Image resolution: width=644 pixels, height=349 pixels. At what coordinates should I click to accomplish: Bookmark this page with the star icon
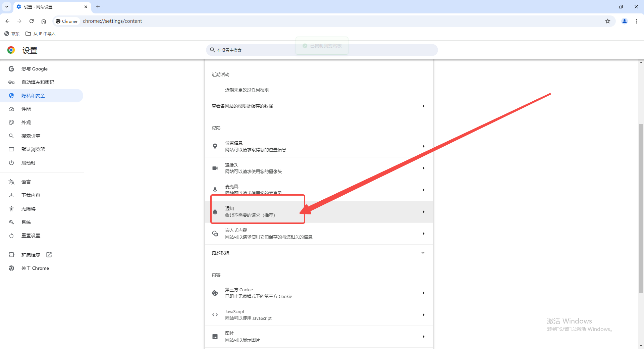pyautogui.click(x=608, y=21)
